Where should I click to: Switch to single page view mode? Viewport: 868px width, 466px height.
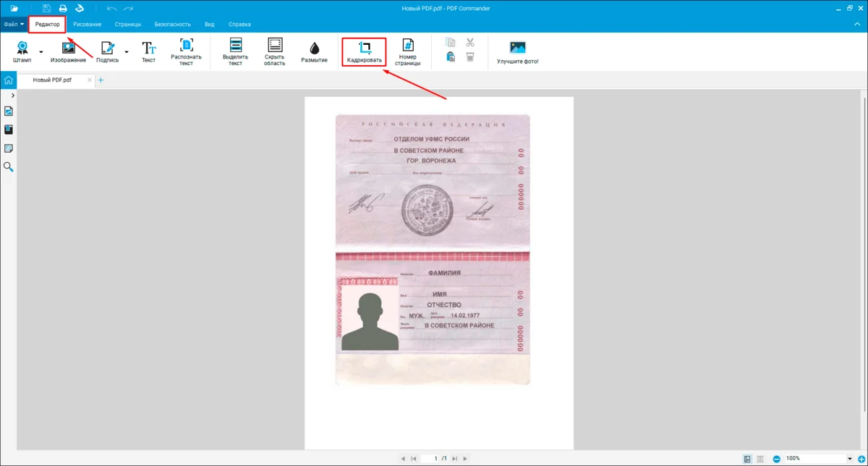(747, 459)
